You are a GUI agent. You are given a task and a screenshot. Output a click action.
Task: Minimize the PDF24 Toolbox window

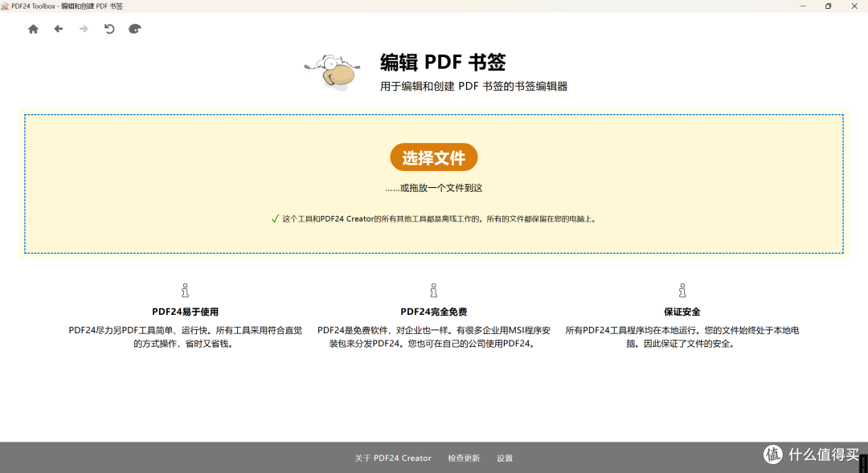pyautogui.click(x=803, y=6)
